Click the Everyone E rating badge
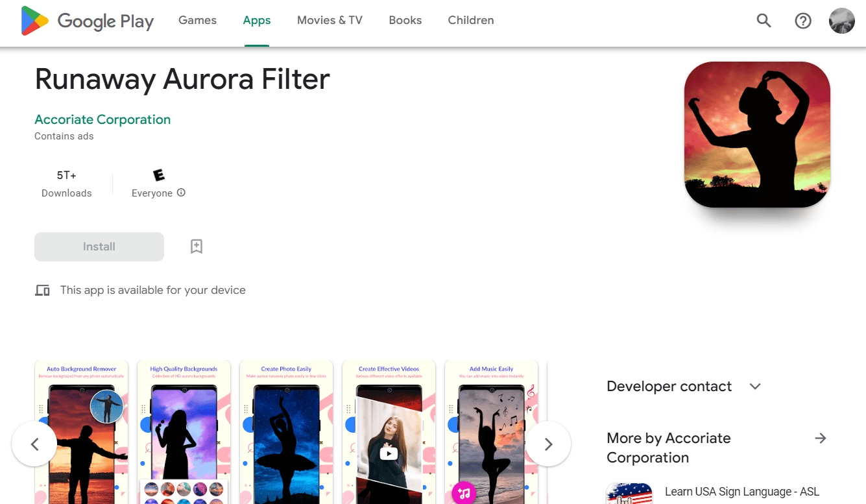 pyautogui.click(x=158, y=175)
